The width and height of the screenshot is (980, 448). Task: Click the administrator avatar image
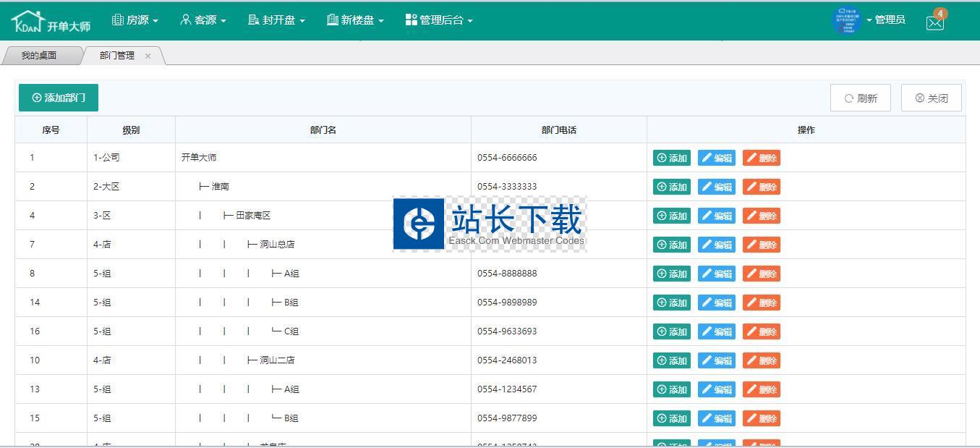[847, 20]
